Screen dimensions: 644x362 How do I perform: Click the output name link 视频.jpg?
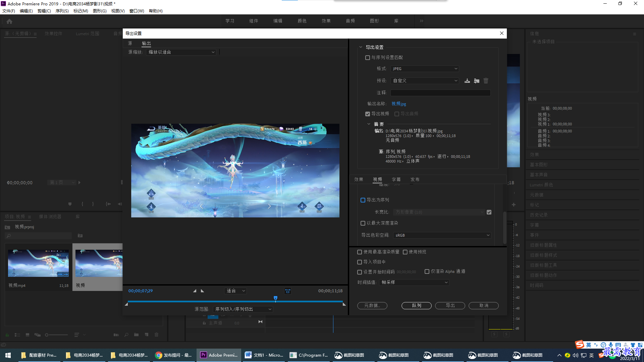[399, 104]
